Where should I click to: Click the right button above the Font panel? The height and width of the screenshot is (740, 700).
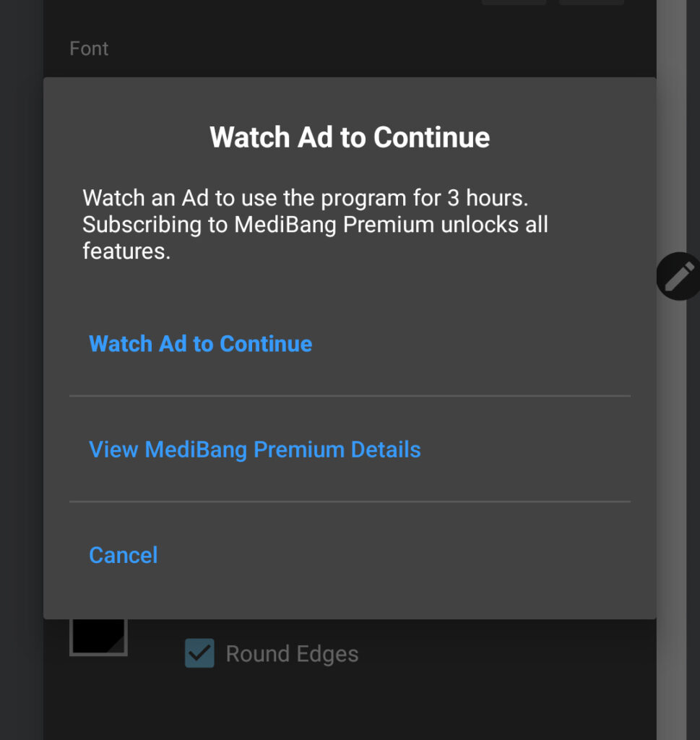pyautogui.click(x=591, y=4)
